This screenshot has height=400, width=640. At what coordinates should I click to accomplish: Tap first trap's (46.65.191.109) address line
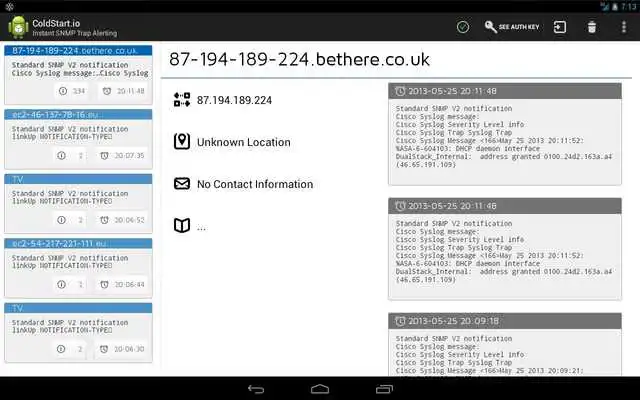pos(426,165)
